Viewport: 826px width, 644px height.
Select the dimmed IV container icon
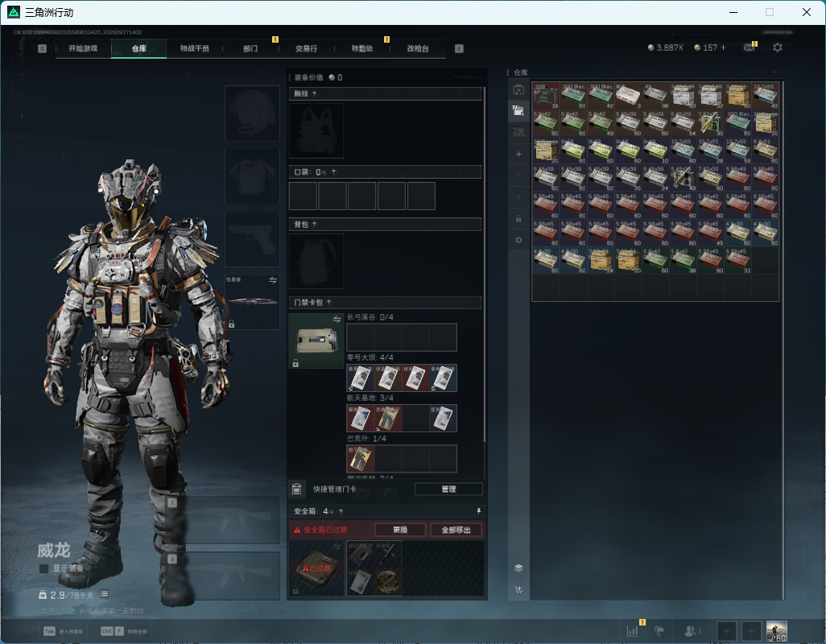(x=518, y=132)
